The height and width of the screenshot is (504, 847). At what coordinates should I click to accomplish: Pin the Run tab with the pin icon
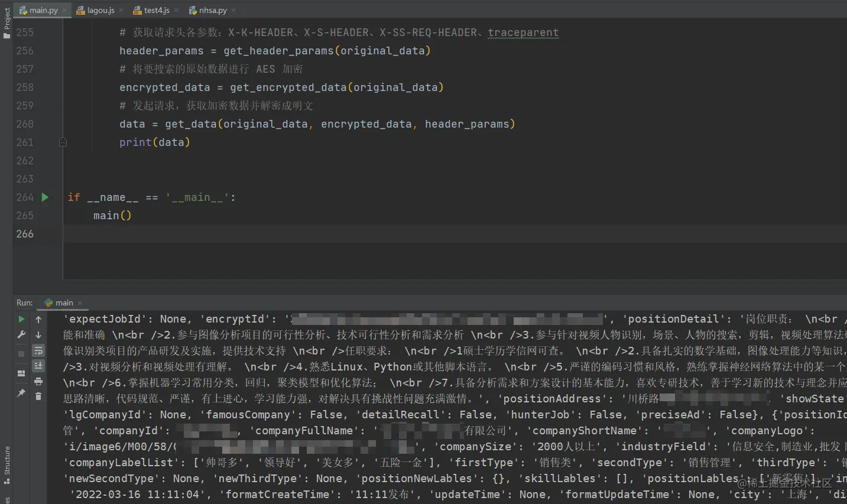(x=21, y=393)
